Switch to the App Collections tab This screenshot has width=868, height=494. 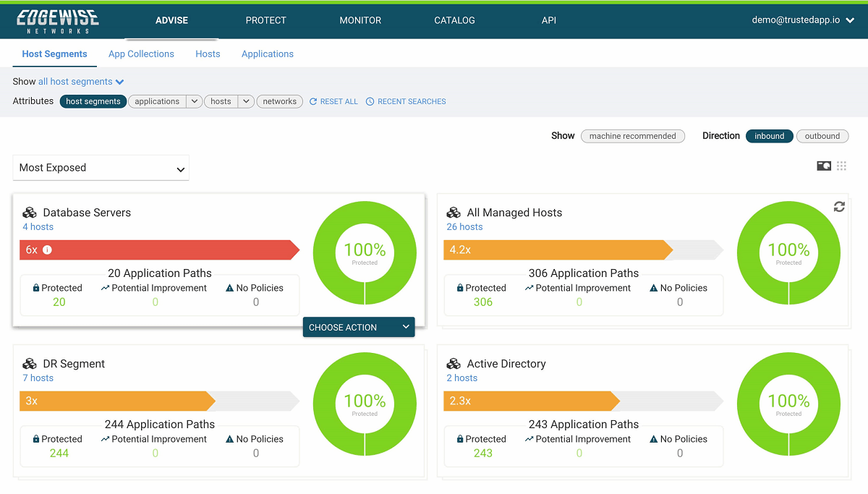(x=141, y=54)
